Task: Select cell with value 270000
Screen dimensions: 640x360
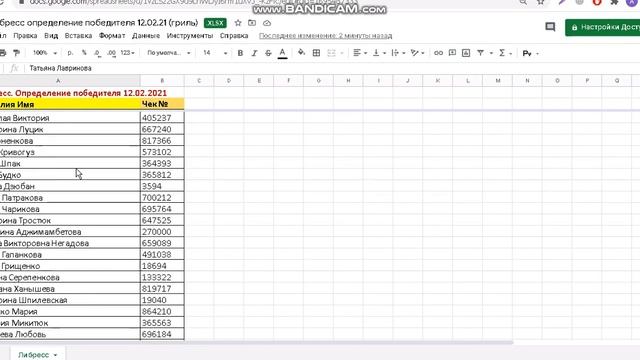Action: [162, 232]
